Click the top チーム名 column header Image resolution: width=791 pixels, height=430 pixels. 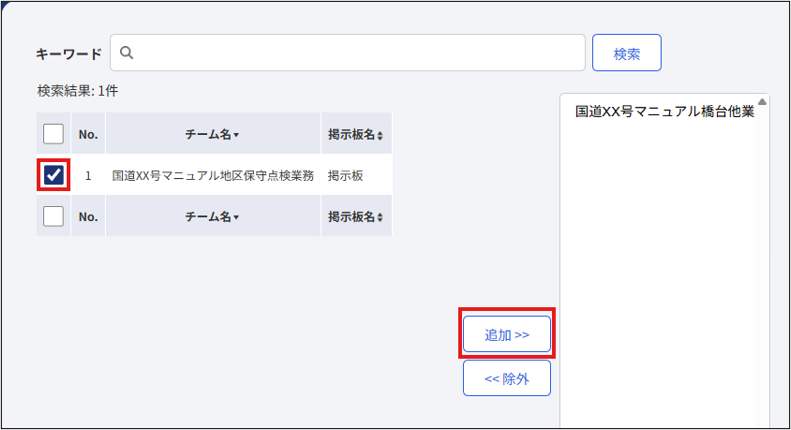coord(213,134)
